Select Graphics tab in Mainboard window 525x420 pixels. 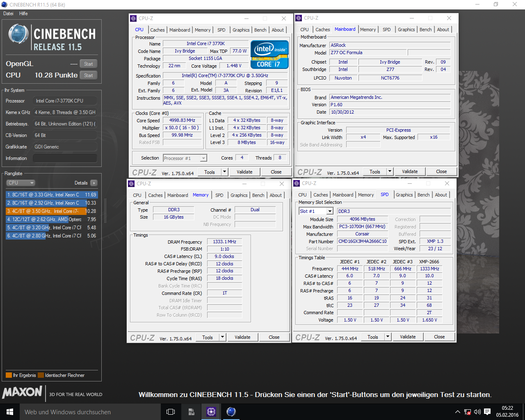(406, 30)
